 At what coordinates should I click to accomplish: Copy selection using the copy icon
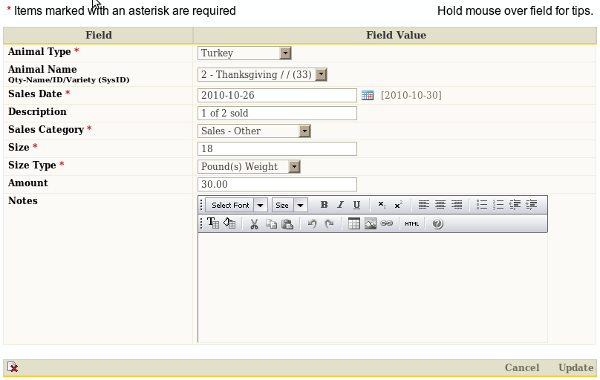point(271,223)
